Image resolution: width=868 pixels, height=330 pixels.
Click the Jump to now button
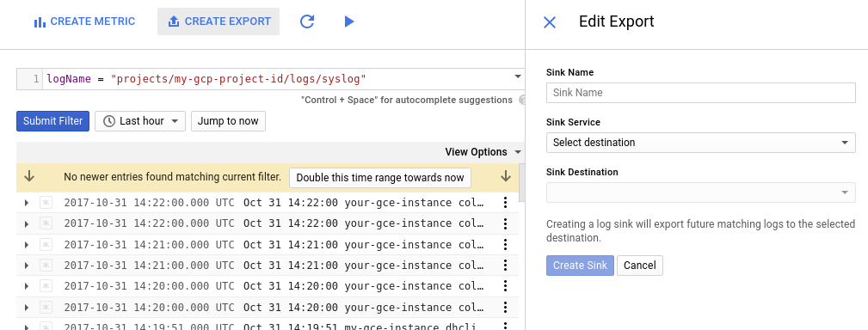[228, 121]
